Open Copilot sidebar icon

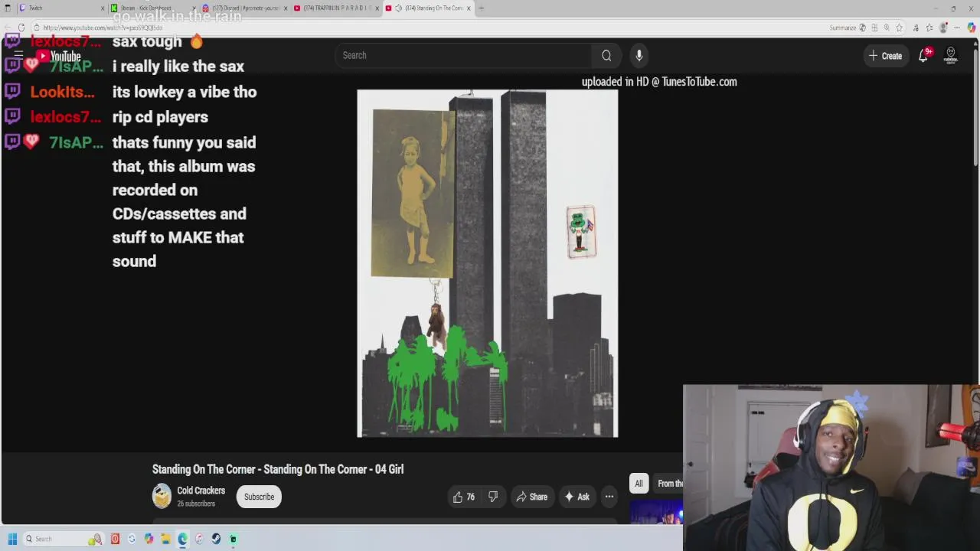click(x=972, y=28)
